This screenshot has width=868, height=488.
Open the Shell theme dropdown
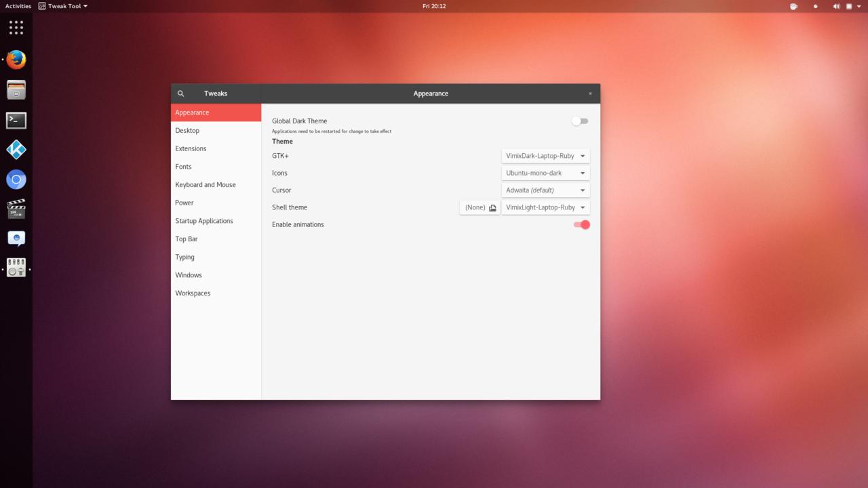click(x=545, y=207)
